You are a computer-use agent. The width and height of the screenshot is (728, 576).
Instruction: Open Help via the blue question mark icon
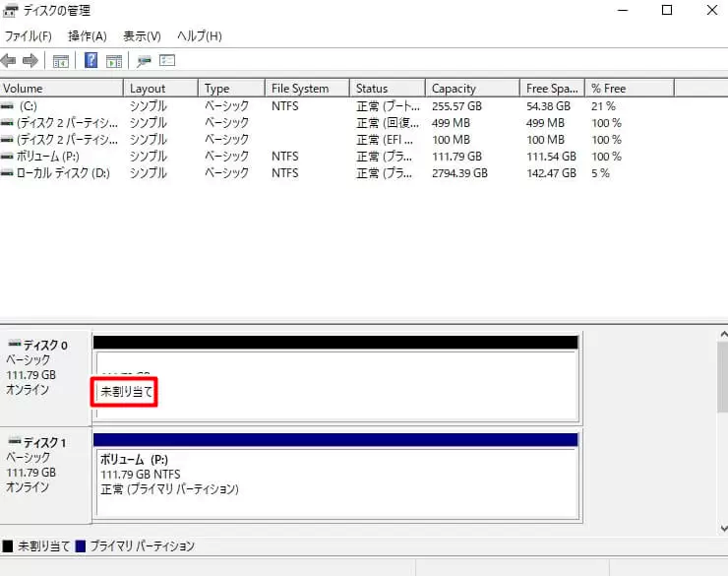tap(91, 61)
